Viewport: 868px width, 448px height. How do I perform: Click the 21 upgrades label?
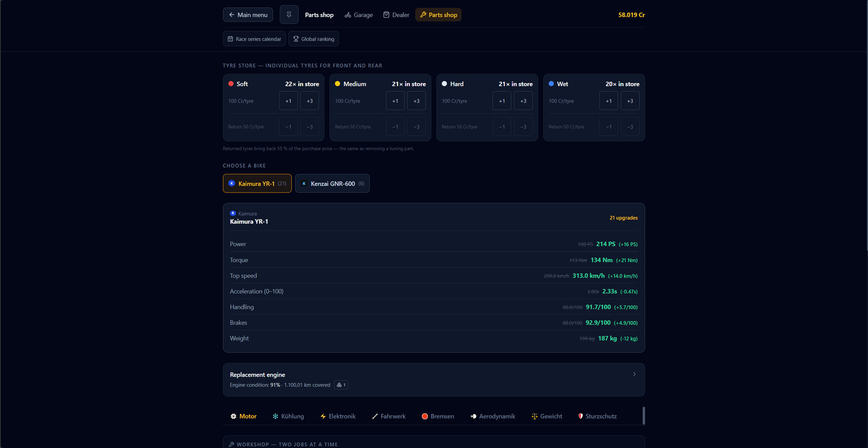[x=623, y=218]
